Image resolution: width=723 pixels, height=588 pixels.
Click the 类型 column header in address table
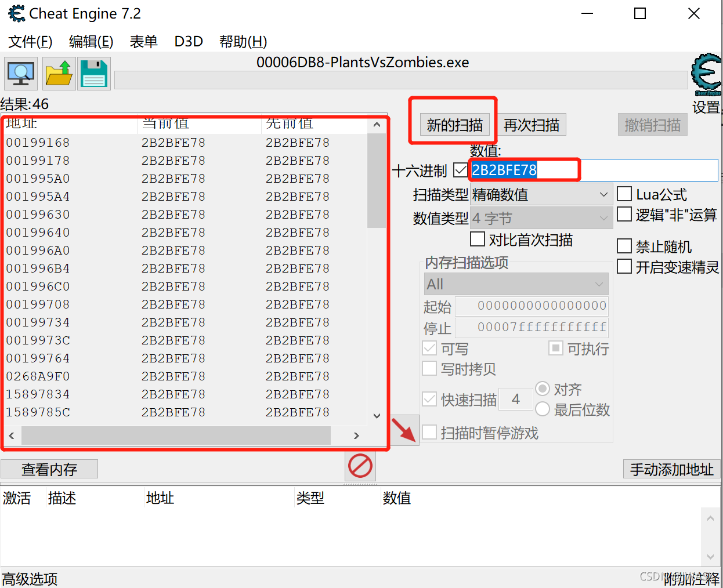pos(310,498)
